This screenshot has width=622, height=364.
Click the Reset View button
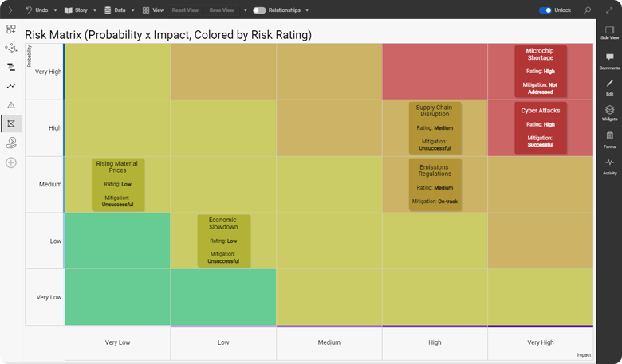click(185, 10)
